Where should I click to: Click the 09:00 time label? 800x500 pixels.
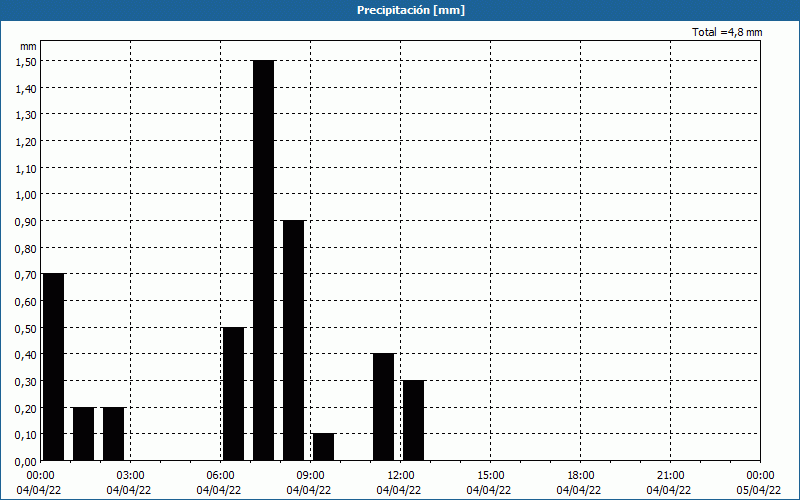tap(311, 476)
